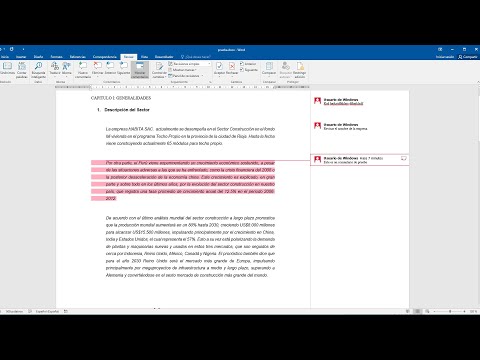Click the reply icon on the third comment
Viewport: 480px width, 360px height.
pos(403,158)
